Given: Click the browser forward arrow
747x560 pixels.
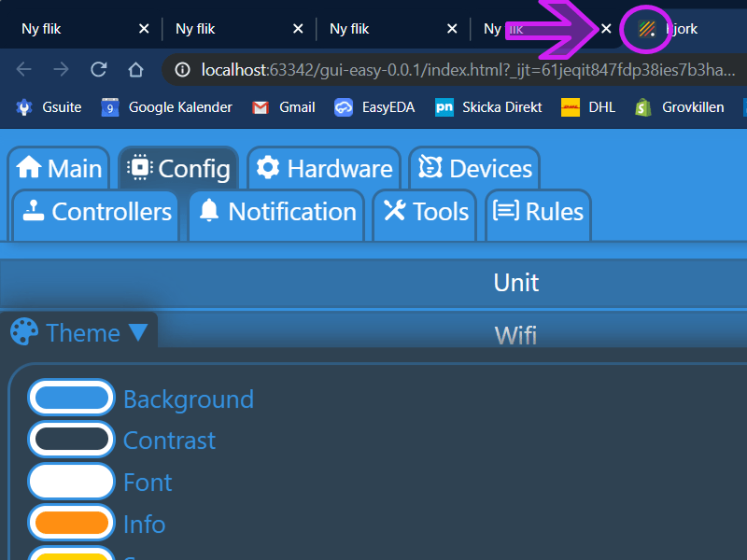Looking at the screenshot, I should pos(61,69).
